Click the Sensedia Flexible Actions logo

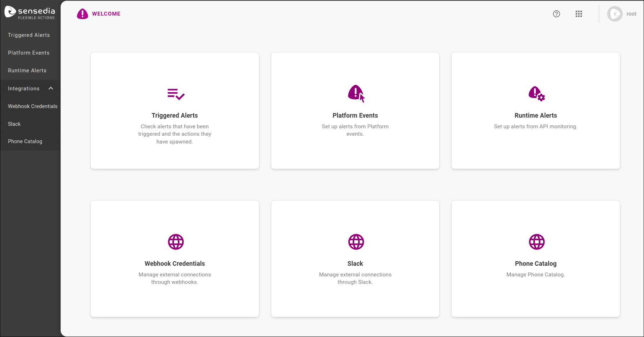point(30,13)
